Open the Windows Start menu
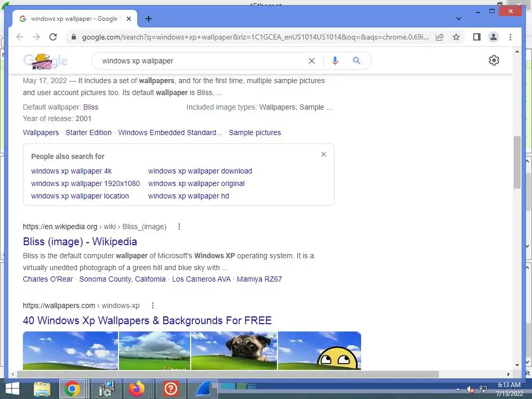The width and height of the screenshot is (532, 399). (x=12, y=389)
